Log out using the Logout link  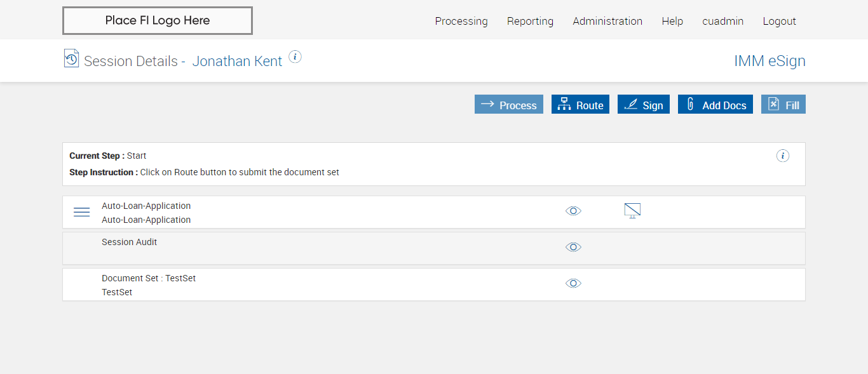click(779, 21)
